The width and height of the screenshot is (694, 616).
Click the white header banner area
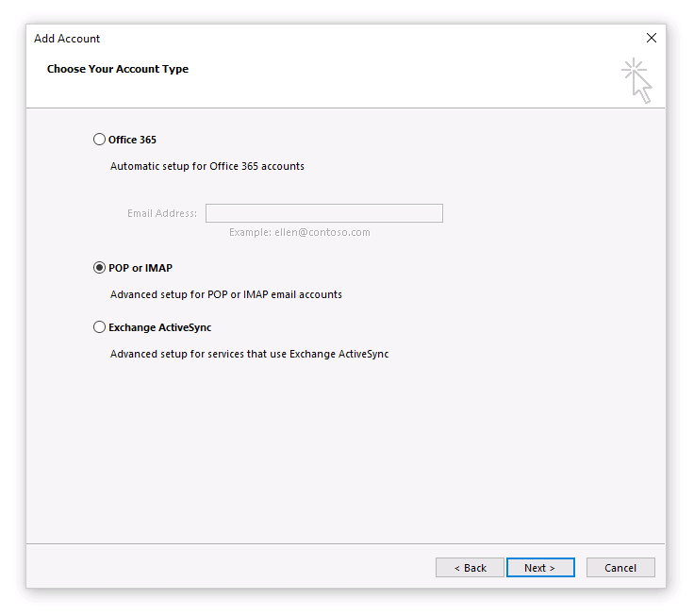(377, 85)
